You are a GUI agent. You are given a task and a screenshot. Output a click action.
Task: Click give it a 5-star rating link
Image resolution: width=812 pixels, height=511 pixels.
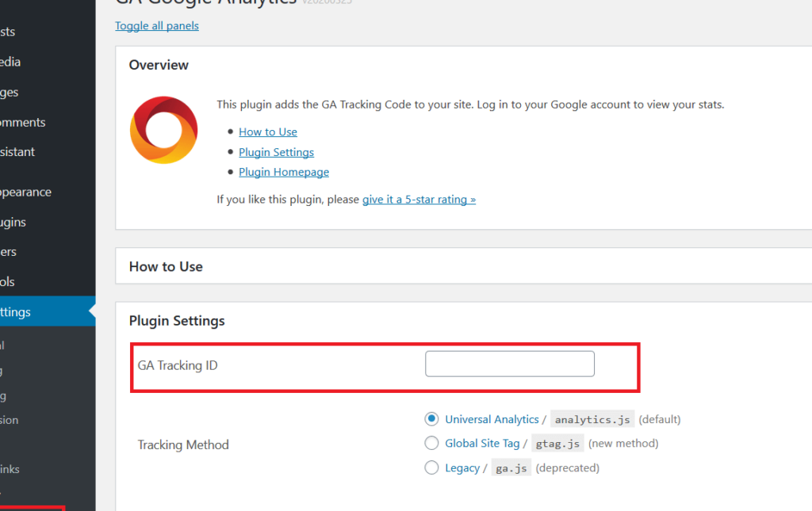tap(419, 199)
